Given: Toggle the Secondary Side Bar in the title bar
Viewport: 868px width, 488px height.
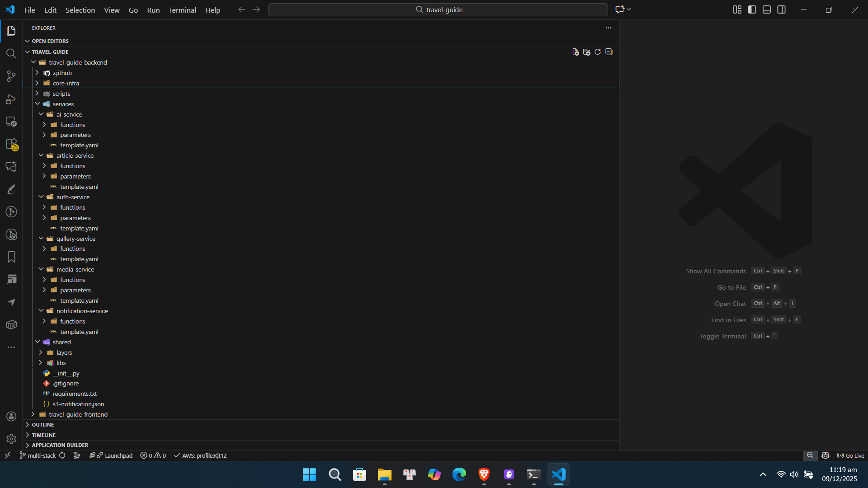Looking at the screenshot, I should pos(782,9).
